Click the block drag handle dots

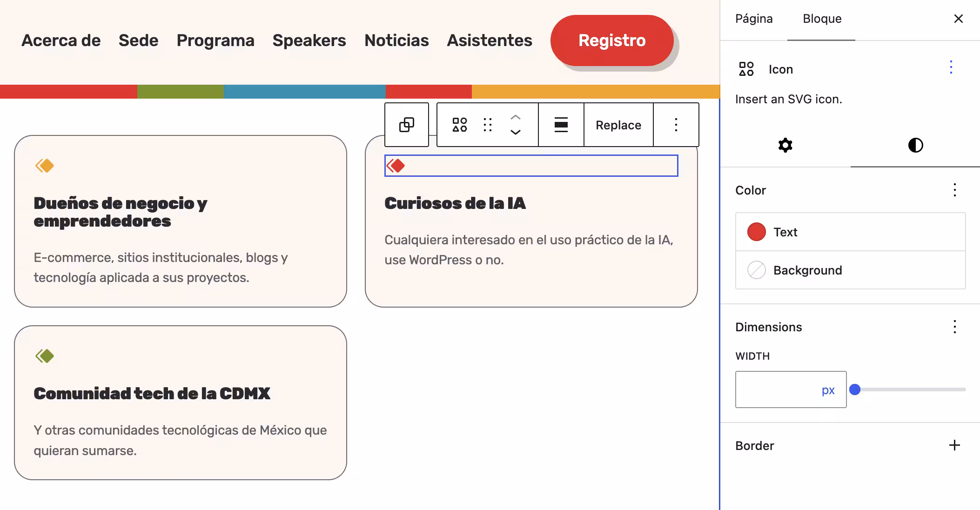tap(488, 125)
